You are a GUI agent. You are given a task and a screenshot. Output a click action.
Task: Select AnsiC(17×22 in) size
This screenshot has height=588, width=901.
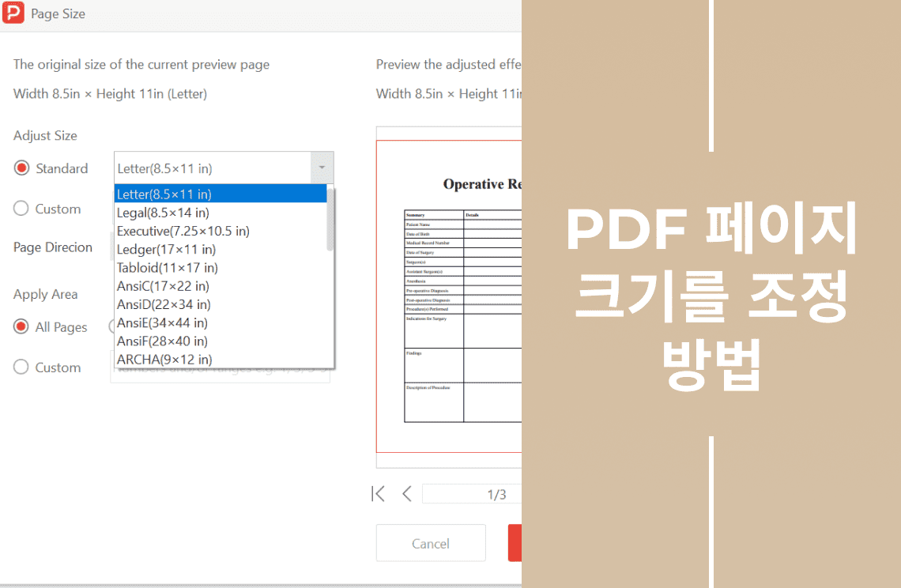point(162,286)
